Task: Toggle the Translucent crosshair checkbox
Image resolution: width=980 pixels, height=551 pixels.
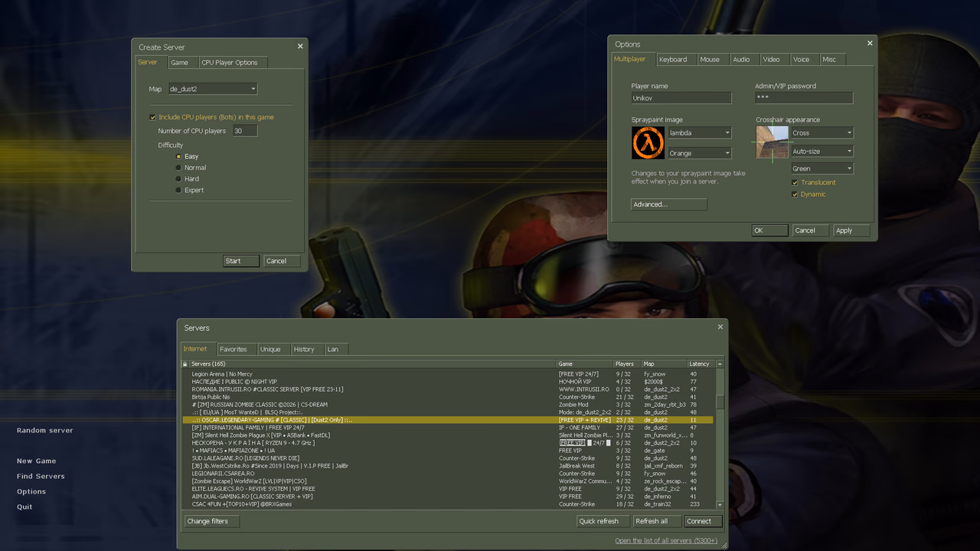Action: click(x=795, y=182)
